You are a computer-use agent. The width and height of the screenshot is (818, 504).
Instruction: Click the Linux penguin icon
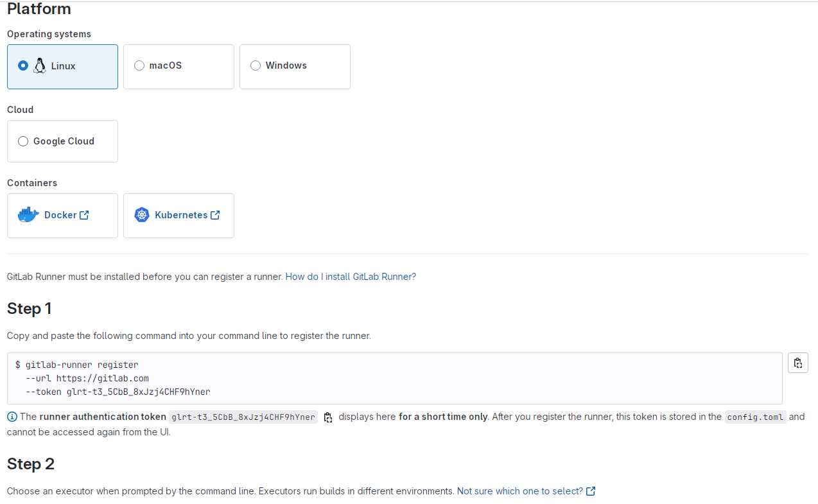point(40,65)
